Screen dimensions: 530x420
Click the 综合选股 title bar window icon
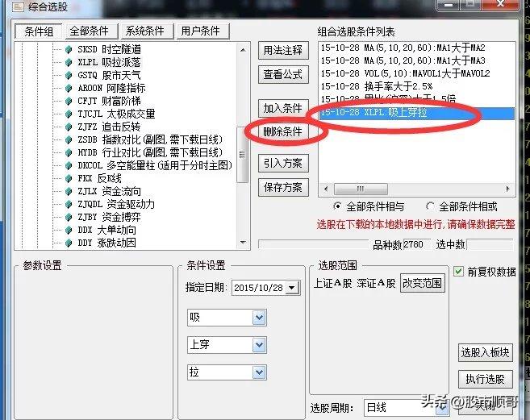[18, 6]
